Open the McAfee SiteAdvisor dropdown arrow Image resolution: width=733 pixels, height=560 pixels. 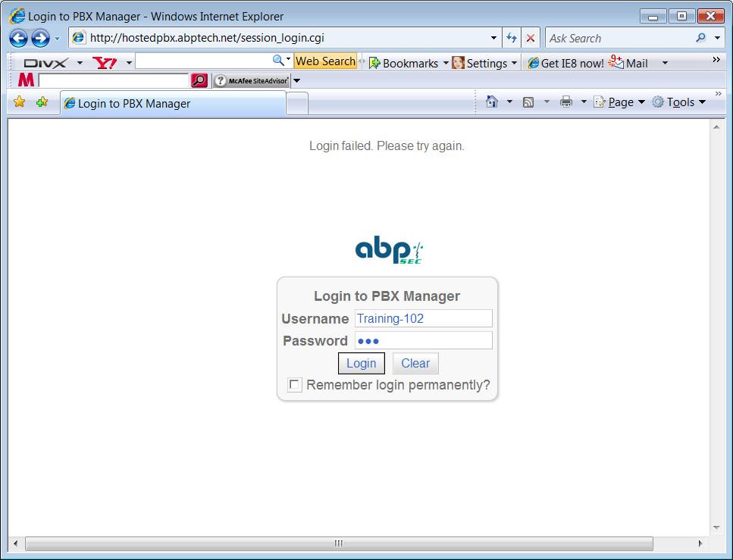click(x=296, y=81)
